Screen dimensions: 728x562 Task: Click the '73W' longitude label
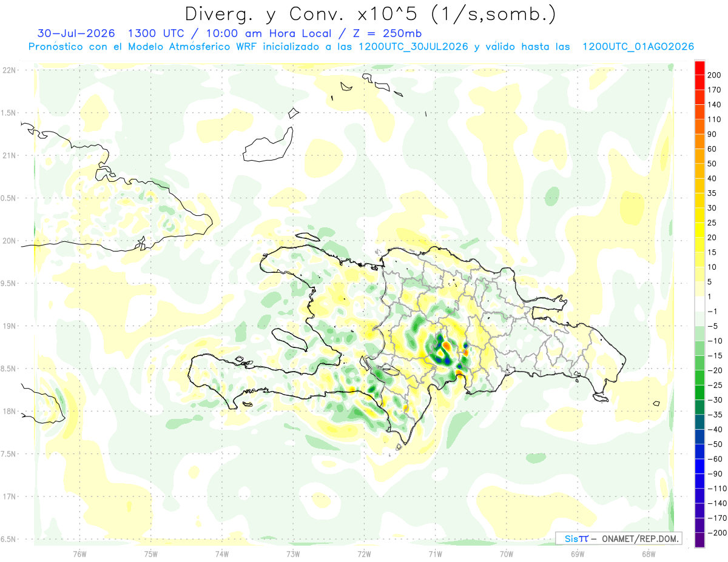(x=292, y=554)
